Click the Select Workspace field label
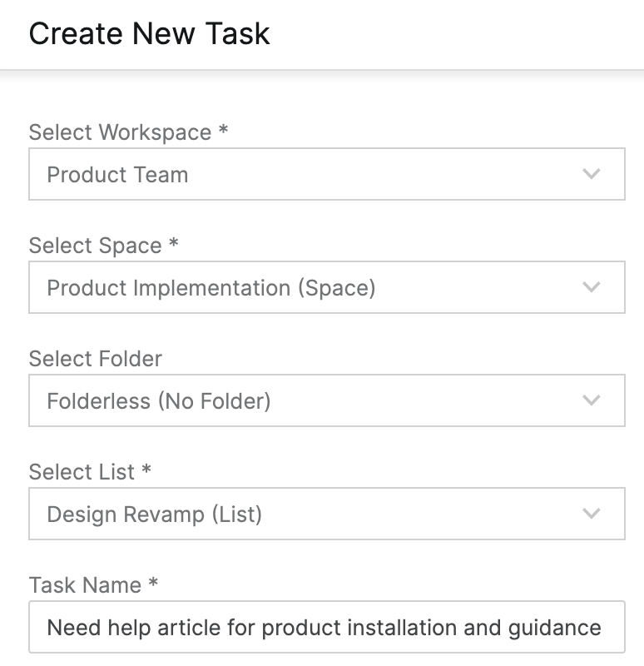 click(x=120, y=132)
